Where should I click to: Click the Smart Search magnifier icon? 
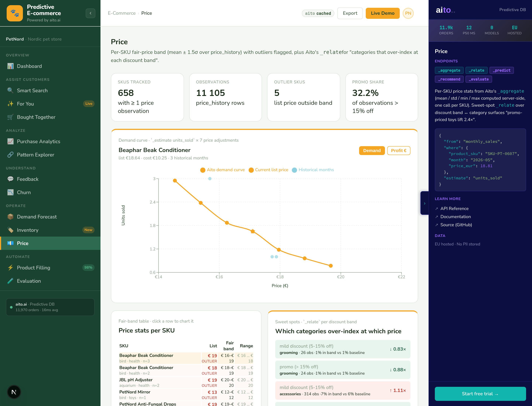click(10, 90)
